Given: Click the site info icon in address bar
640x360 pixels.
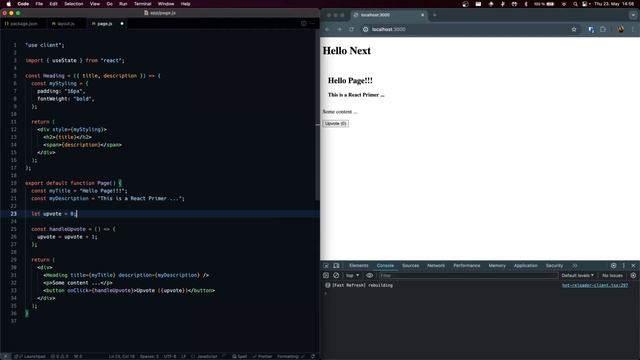Looking at the screenshot, I should [x=365, y=29].
